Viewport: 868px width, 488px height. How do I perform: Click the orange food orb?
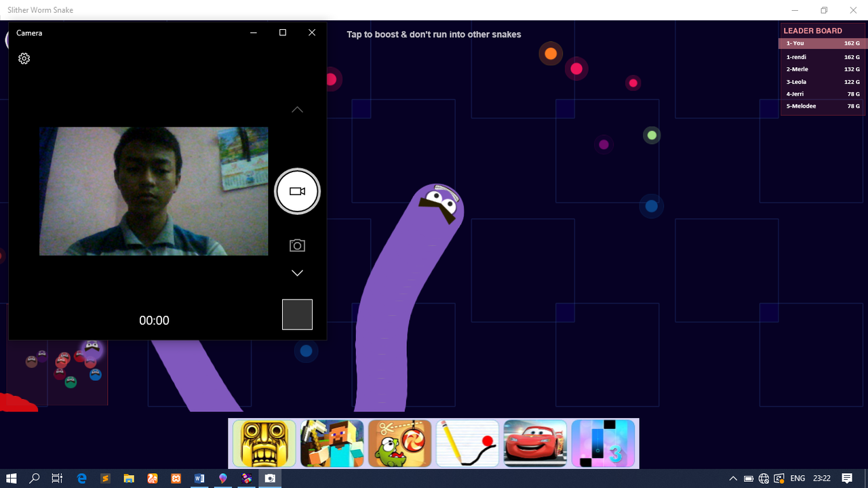point(551,54)
